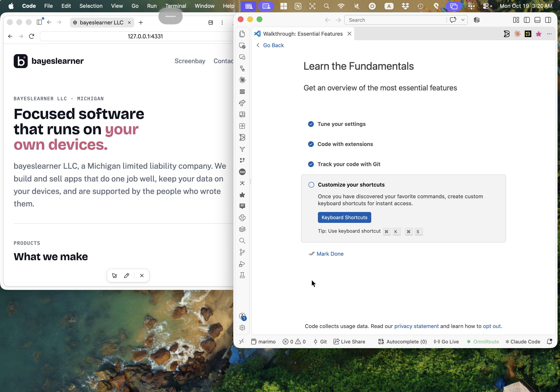This screenshot has width=560, height=392.
Task: Toggle the Secondary Side Bar visibility
Action: pyautogui.click(x=548, y=20)
